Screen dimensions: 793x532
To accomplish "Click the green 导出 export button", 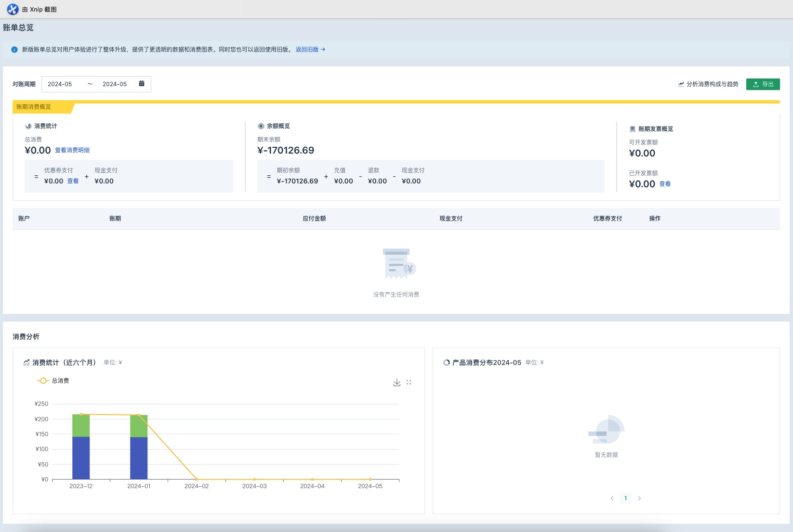I will pyautogui.click(x=763, y=84).
